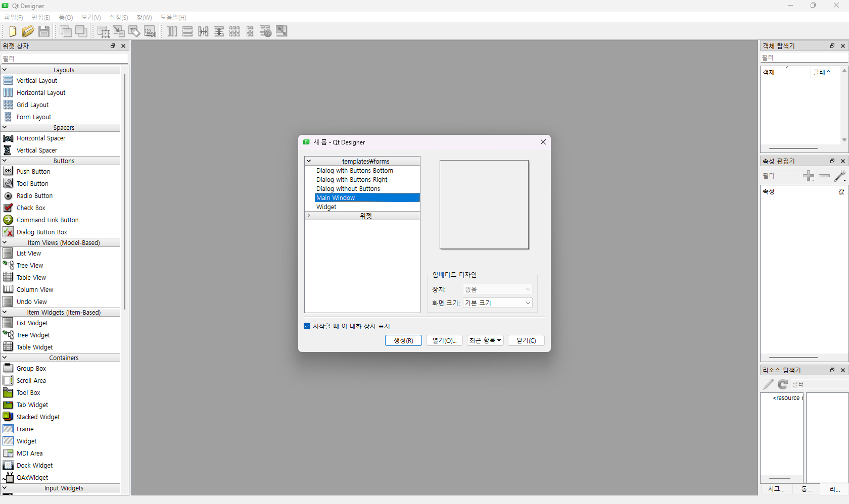Select the Radio Button widget
The image size is (849, 504).
click(34, 195)
